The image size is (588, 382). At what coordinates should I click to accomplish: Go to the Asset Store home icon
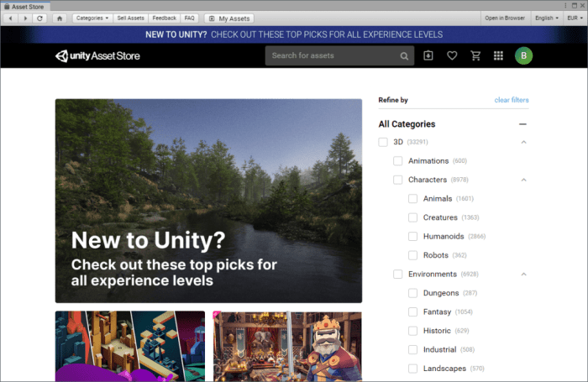tap(60, 18)
